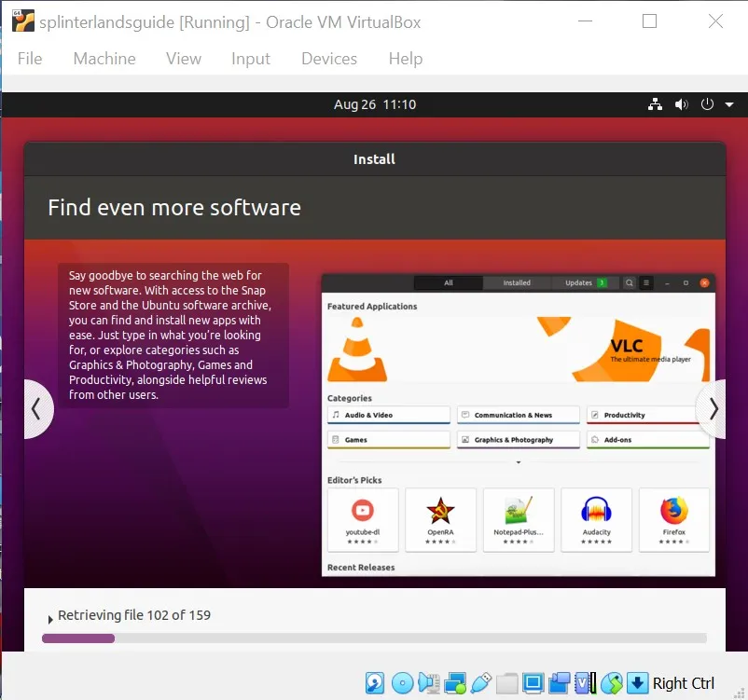Open the Help menu
The image size is (748, 700).
406,59
